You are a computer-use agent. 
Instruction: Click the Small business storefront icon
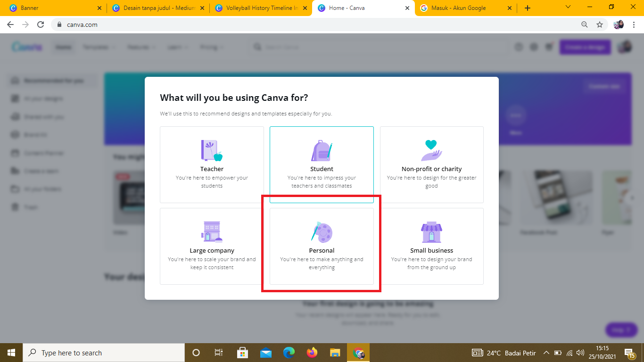click(431, 232)
